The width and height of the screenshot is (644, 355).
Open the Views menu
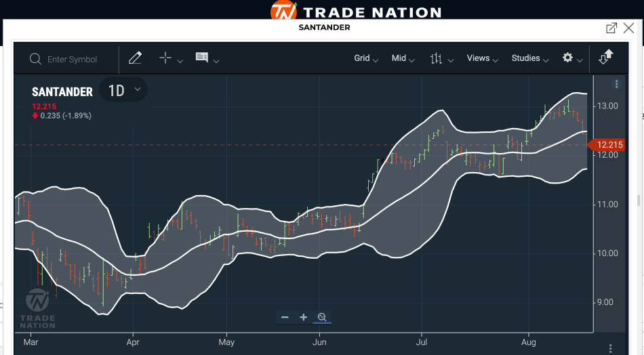pyautogui.click(x=482, y=58)
